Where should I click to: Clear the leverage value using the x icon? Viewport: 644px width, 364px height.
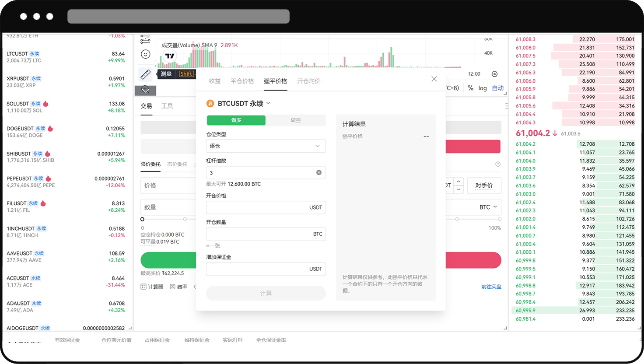[319, 172]
